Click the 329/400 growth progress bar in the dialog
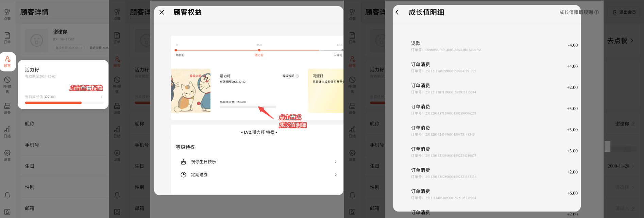Image resolution: width=644 pixels, height=218 pixels. coord(248,107)
